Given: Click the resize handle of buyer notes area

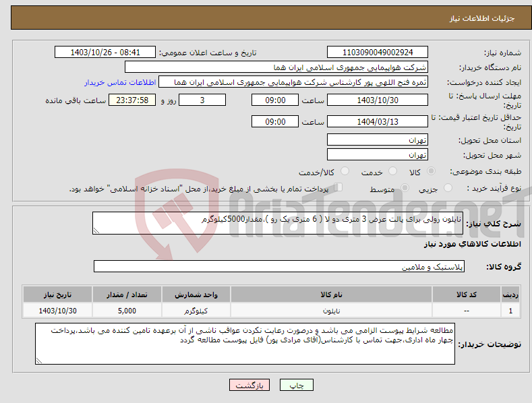Looking at the screenshot, I should 39,361.
